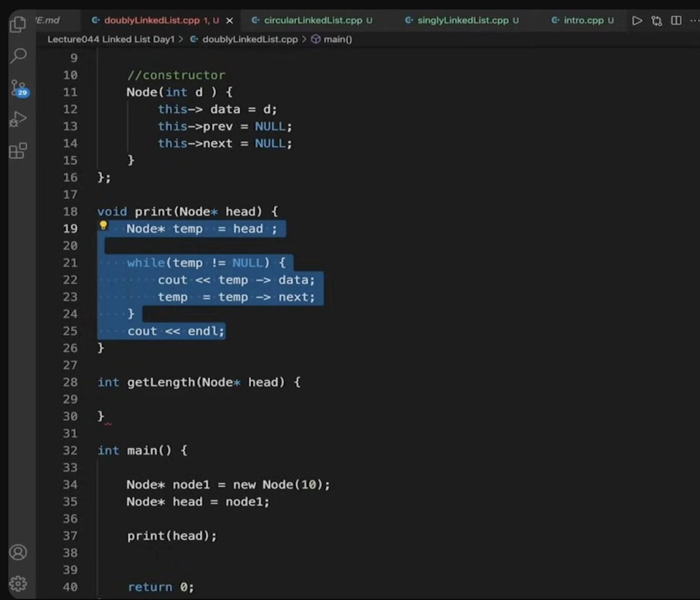Viewport: 700px width, 600px height.
Task: Click line number 33 in the gutter
Action: (70, 467)
